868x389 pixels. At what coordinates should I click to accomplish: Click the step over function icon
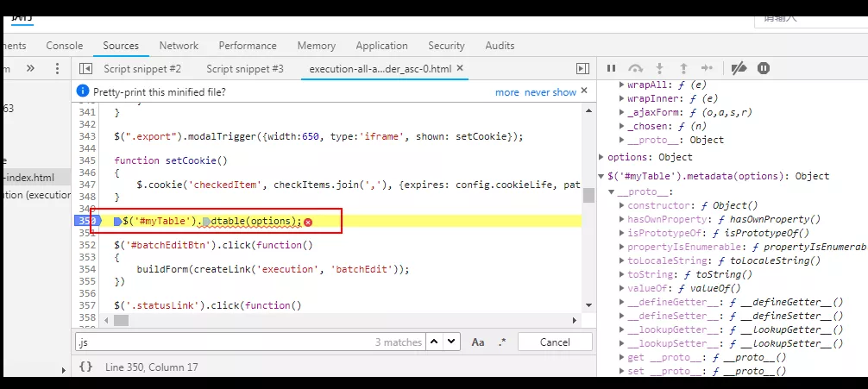tap(636, 68)
